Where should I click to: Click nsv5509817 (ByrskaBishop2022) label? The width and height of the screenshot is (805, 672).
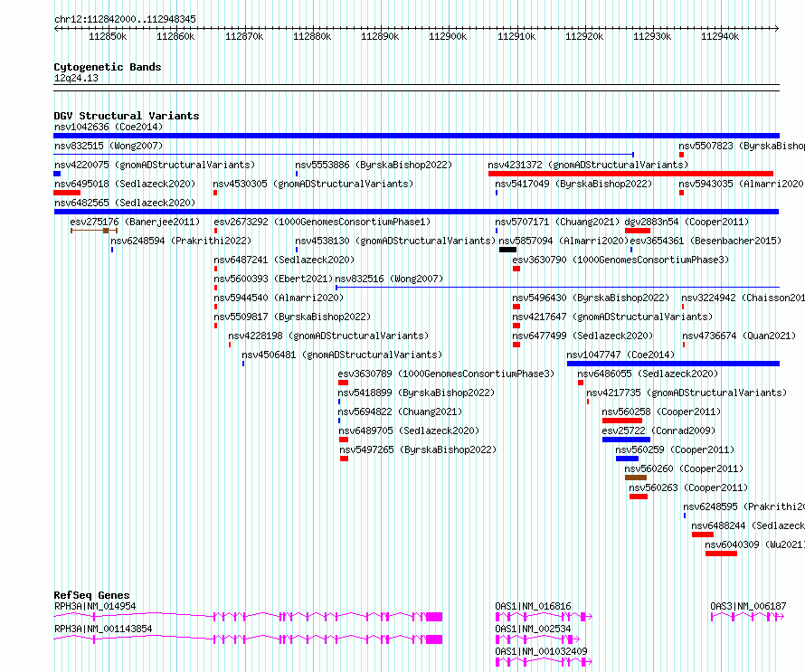point(292,317)
